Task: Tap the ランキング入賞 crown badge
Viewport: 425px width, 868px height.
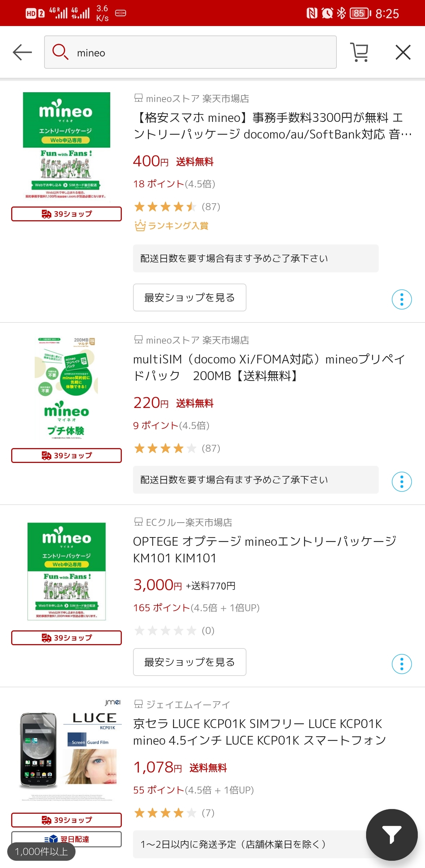Action: (171, 226)
